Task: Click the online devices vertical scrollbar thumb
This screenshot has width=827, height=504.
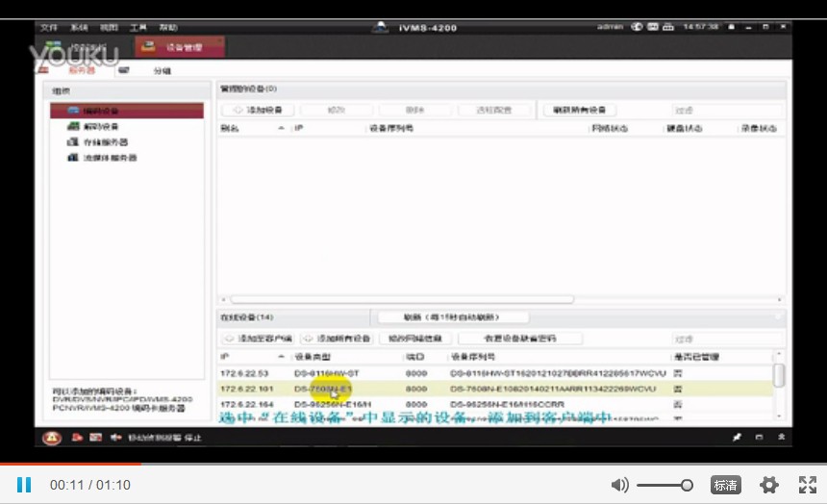Action: pos(779,375)
